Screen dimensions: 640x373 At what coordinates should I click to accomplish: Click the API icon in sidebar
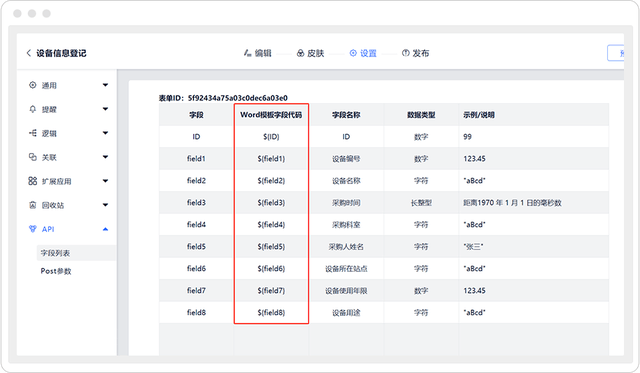[x=33, y=229]
